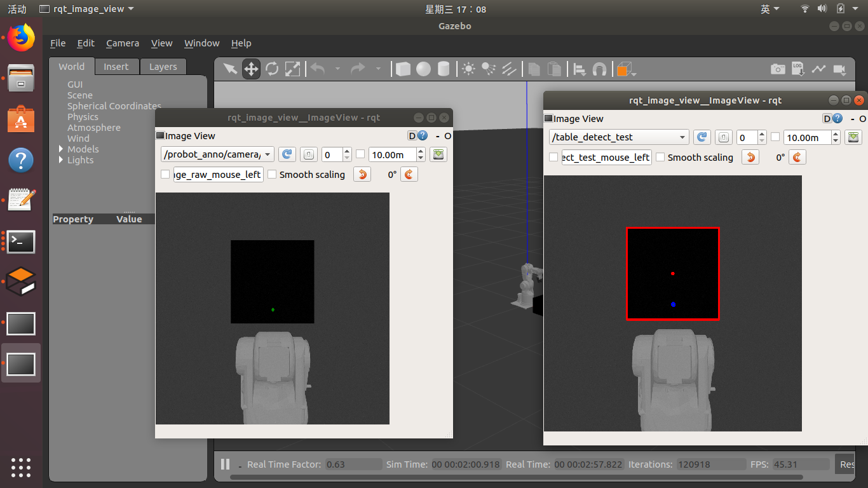Insert a box shape from Gazebo toolbar
The height and width of the screenshot is (488, 868).
[403, 69]
